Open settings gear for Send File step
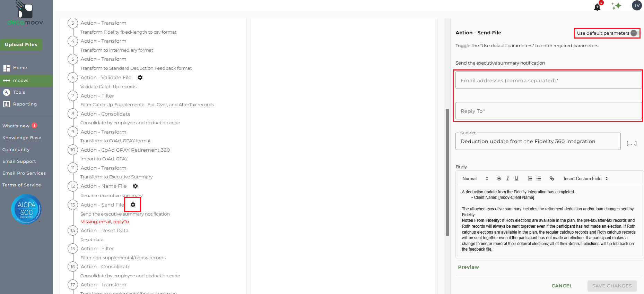Screen dimensions: 644x294 coord(133,205)
